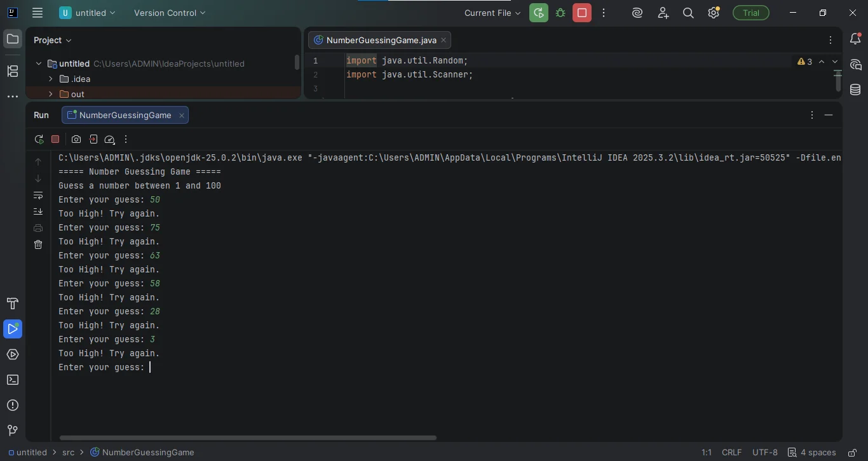The width and height of the screenshot is (868, 461).
Task: Open the AI chat tool window in the right bar
Action: tap(855, 65)
